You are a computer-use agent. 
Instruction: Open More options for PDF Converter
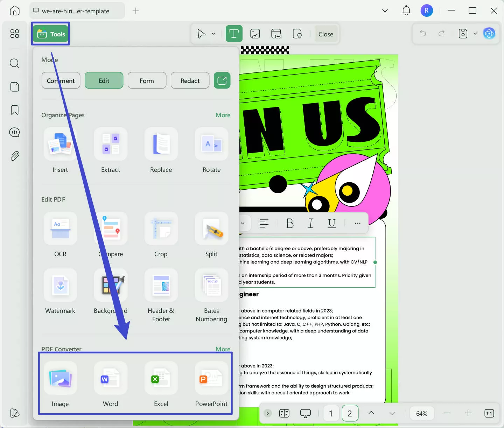click(x=223, y=349)
